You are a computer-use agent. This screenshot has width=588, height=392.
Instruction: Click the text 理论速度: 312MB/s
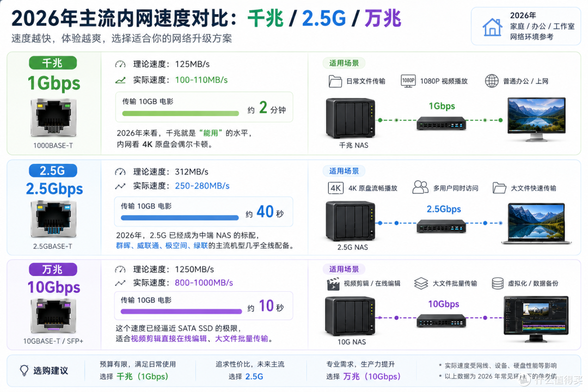170,172
